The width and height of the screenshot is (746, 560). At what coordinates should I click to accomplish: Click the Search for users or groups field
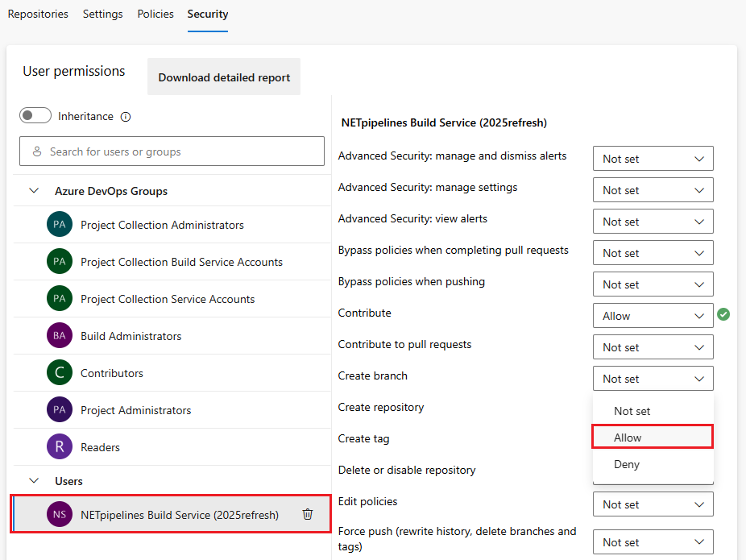(x=172, y=151)
